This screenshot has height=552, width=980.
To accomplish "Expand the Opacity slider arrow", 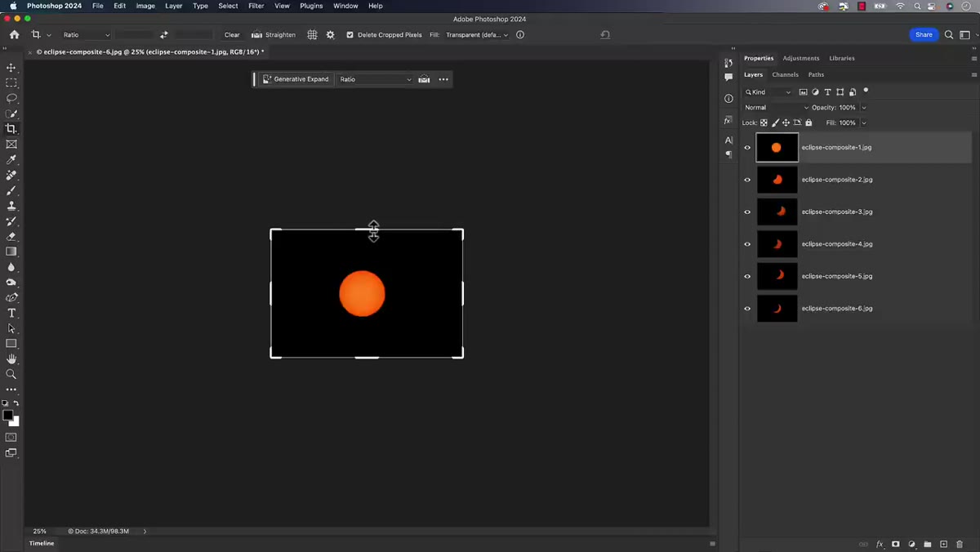I will click(864, 108).
